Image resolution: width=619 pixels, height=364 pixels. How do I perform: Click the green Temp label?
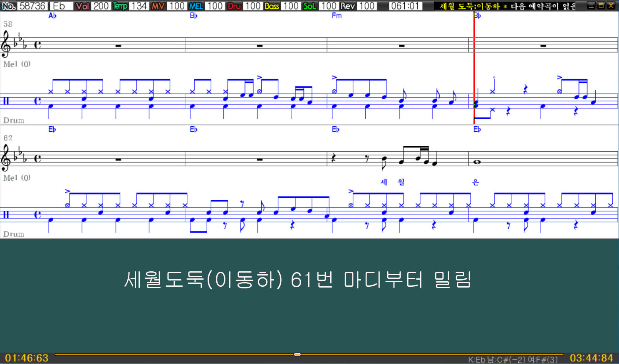click(120, 6)
